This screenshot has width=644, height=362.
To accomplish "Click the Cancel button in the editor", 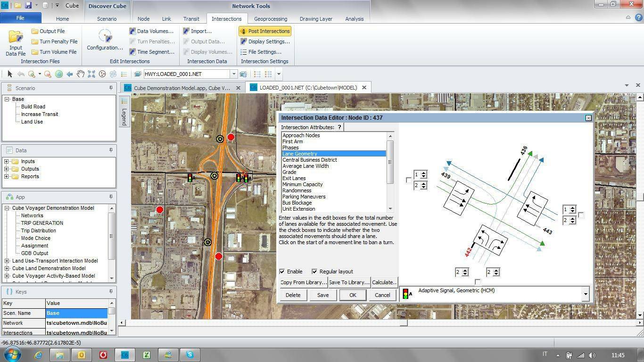I will [382, 295].
